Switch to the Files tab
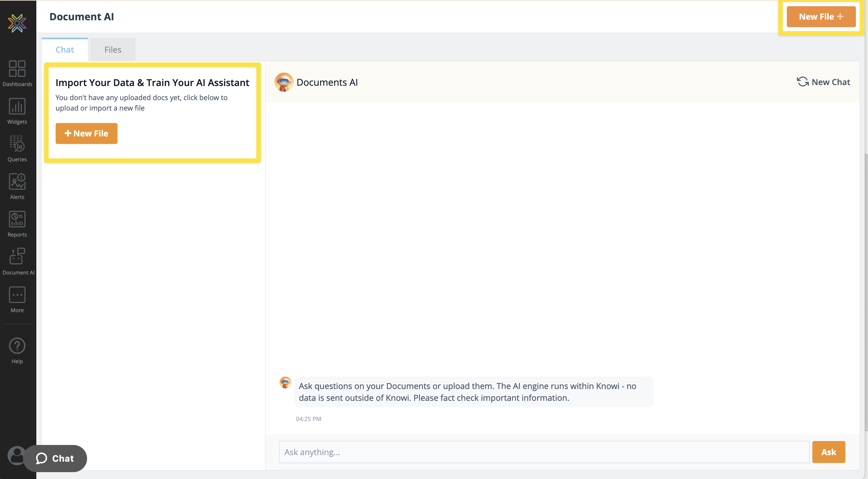The height and width of the screenshot is (479, 868). pos(113,49)
